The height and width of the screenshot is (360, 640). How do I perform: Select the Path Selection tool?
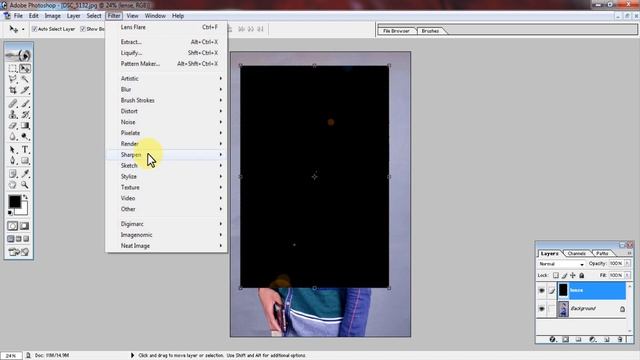[13, 150]
